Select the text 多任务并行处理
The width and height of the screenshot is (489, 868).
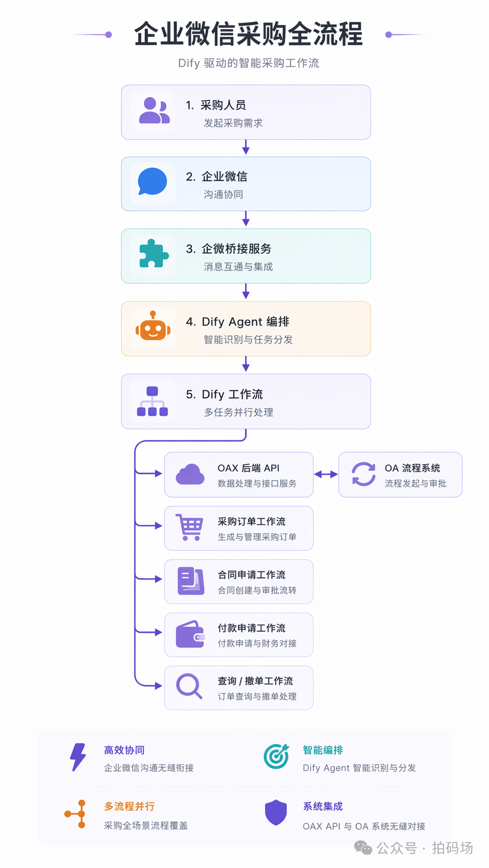(x=239, y=412)
